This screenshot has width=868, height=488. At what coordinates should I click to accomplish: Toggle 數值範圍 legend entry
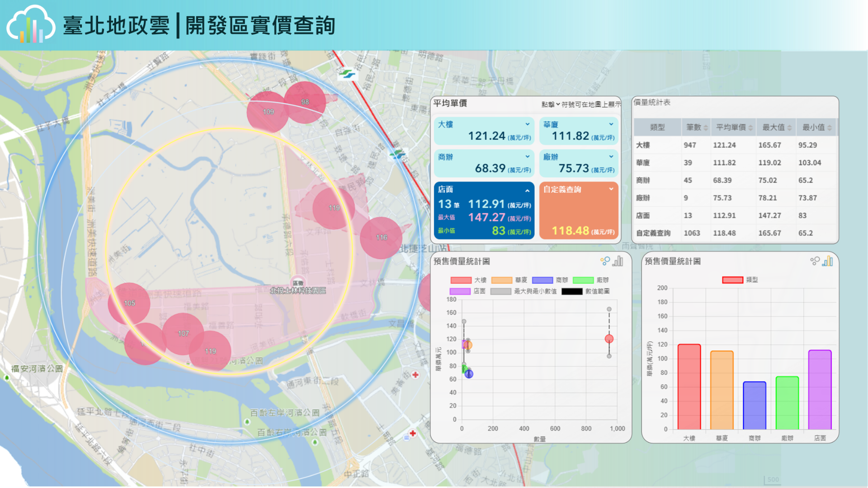tap(585, 291)
